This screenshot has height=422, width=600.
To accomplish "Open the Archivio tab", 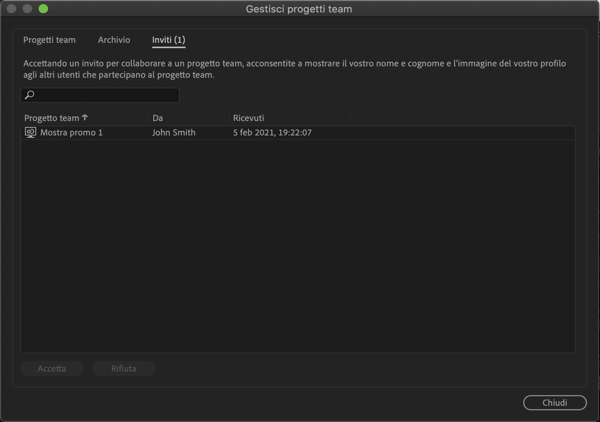I will click(x=114, y=40).
